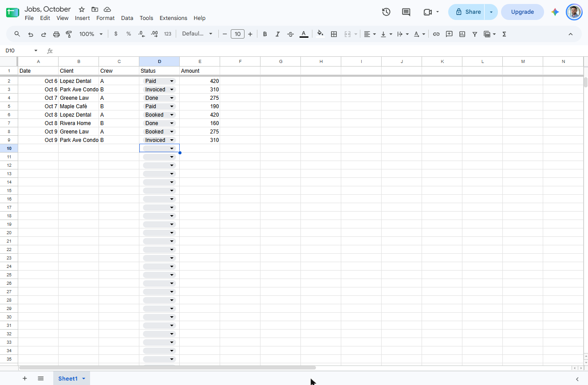Star the Jobs, October document

pyautogui.click(x=82, y=9)
